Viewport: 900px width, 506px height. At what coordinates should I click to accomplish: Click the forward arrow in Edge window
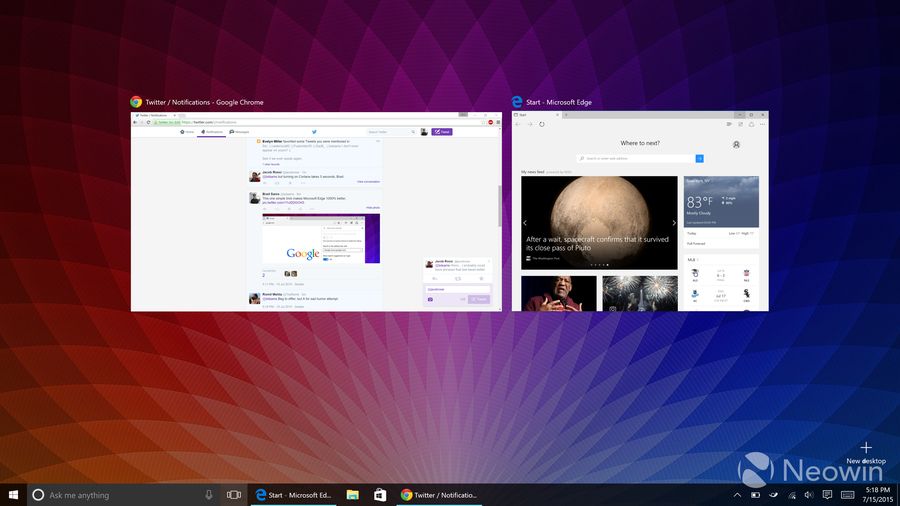coord(530,124)
